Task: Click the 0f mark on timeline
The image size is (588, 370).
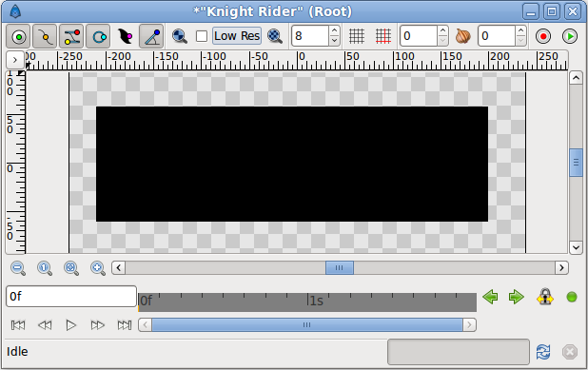Action: tap(146, 301)
